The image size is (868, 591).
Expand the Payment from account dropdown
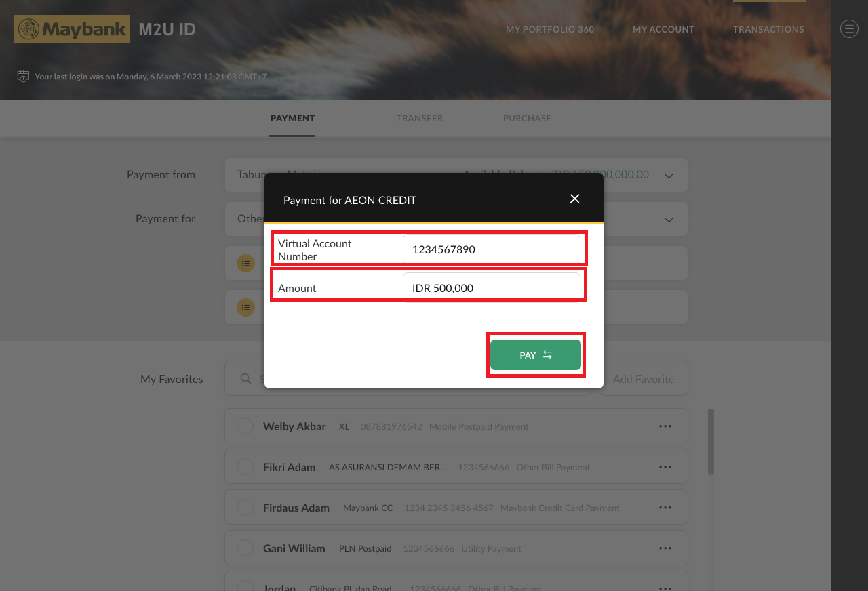(669, 176)
